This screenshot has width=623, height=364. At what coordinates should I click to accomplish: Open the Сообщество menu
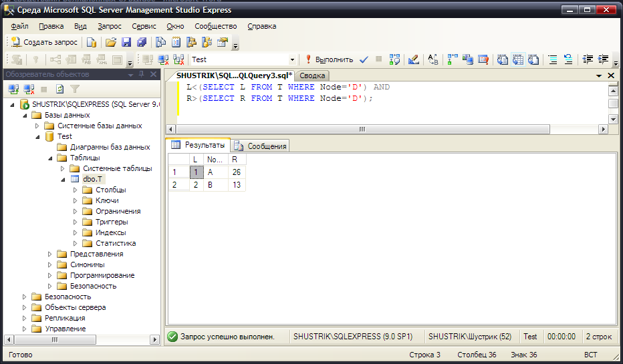(216, 26)
